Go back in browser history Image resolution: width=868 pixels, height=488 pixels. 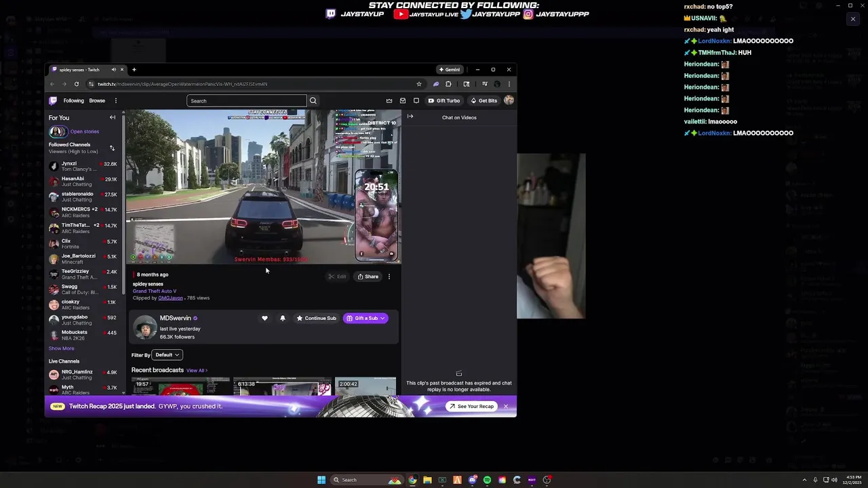pyautogui.click(x=52, y=84)
